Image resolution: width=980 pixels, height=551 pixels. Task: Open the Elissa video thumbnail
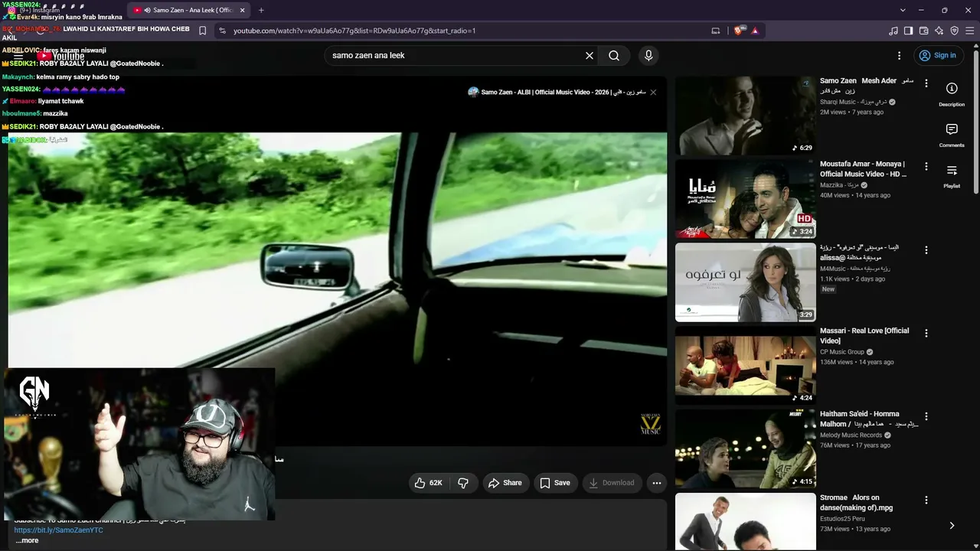point(746,282)
